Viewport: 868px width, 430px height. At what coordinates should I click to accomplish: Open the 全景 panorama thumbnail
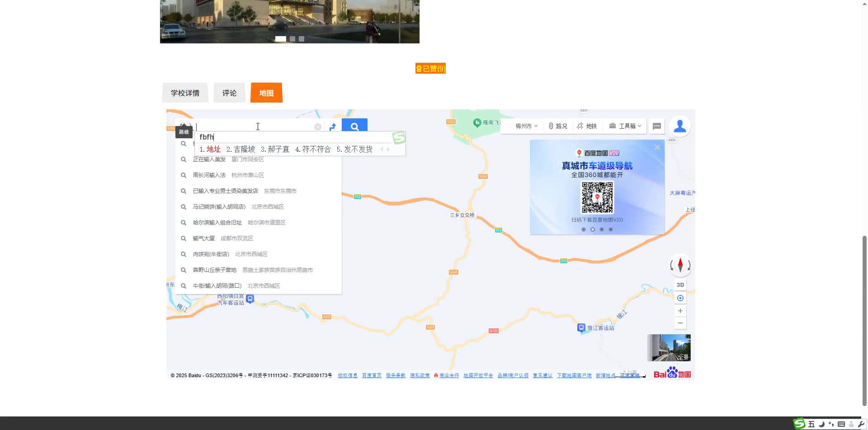(x=669, y=348)
